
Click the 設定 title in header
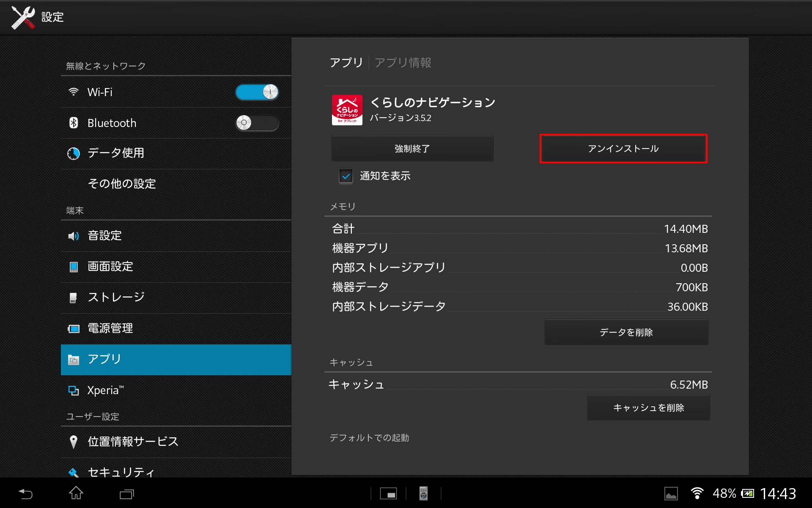pos(52,17)
